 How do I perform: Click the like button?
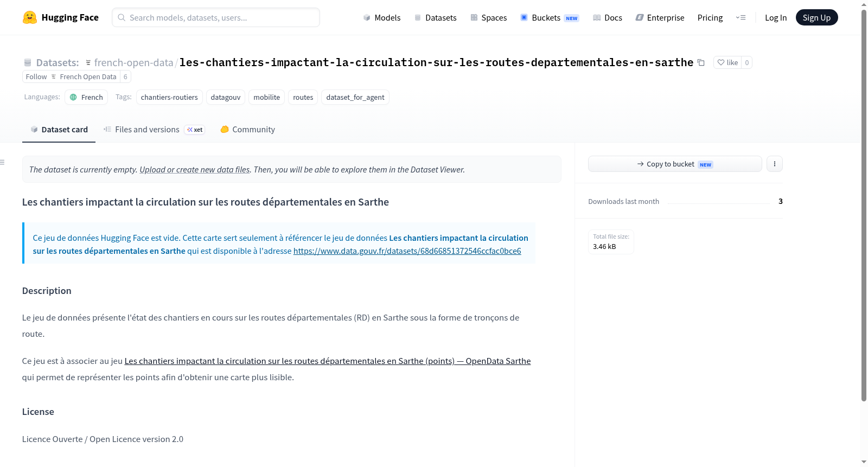click(727, 62)
